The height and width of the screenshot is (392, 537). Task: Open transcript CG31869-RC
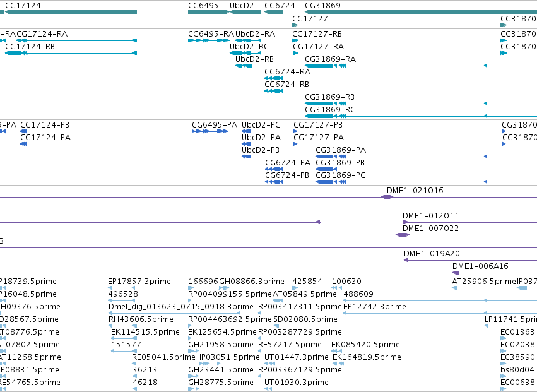tap(330, 110)
